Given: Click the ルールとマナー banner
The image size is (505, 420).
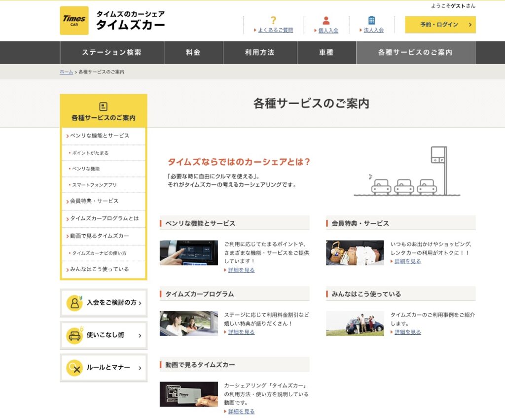Looking at the screenshot, I should pyautogui.click(x=104, y=368).
